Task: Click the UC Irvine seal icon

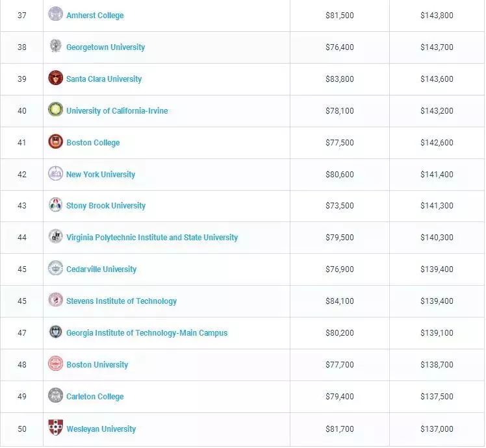Action: point(56,110)
